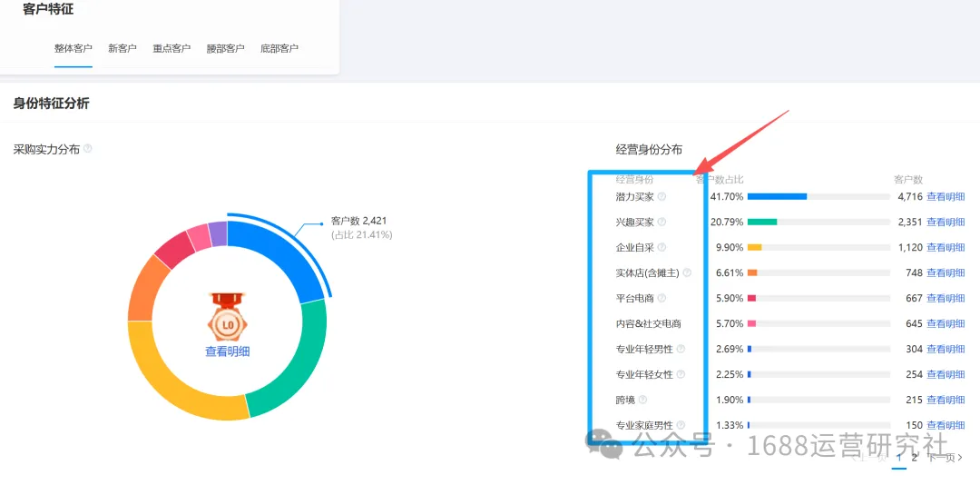The image size is (980, 485).
Task: Open 查看明细 for 兴趣买家 row
Action: 946,222
